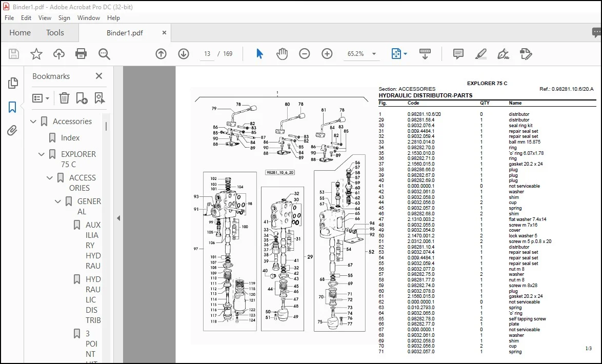This screenshot has height=364, width=602.
Task: Switch to the Tools tab
Action: (55, 33)
